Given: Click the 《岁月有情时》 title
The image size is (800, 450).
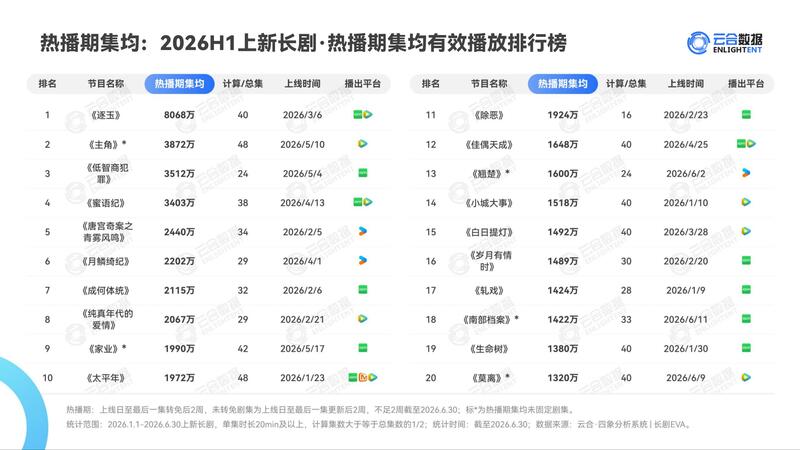Looking at the screenshot, I should click(x=490, y=261).
